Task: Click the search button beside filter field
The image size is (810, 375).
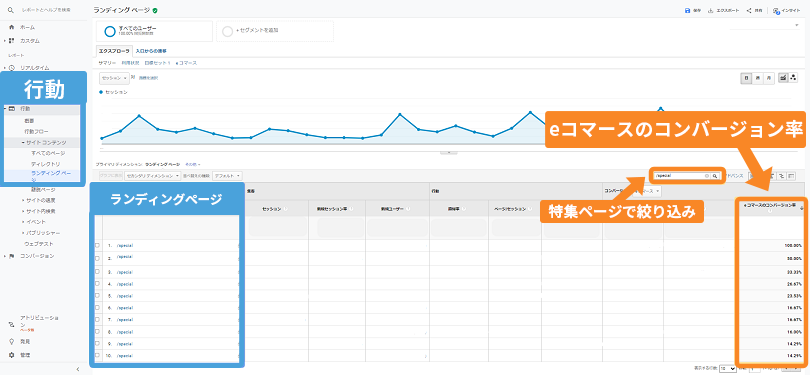Action: coord(715,176)
